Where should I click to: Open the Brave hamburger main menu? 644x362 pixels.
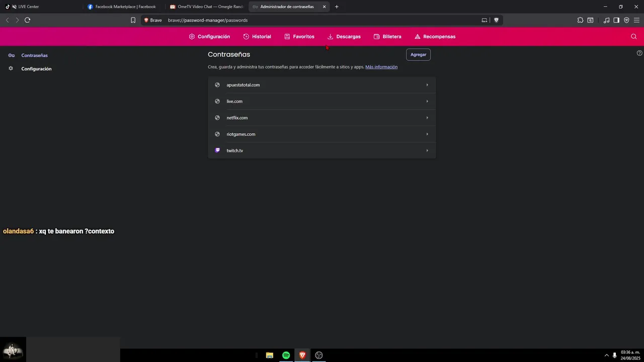coord(636,20)
